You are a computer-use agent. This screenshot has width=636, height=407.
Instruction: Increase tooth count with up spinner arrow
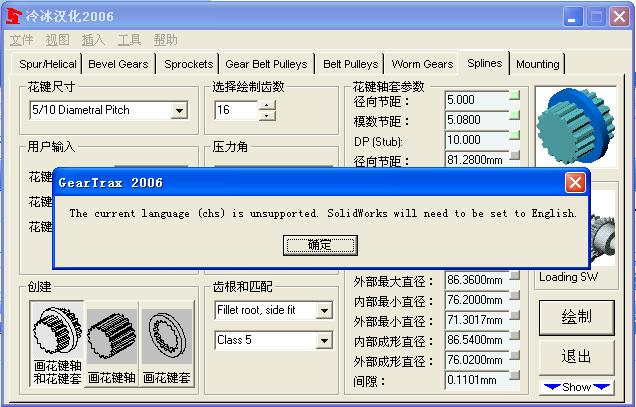[266, 105]
